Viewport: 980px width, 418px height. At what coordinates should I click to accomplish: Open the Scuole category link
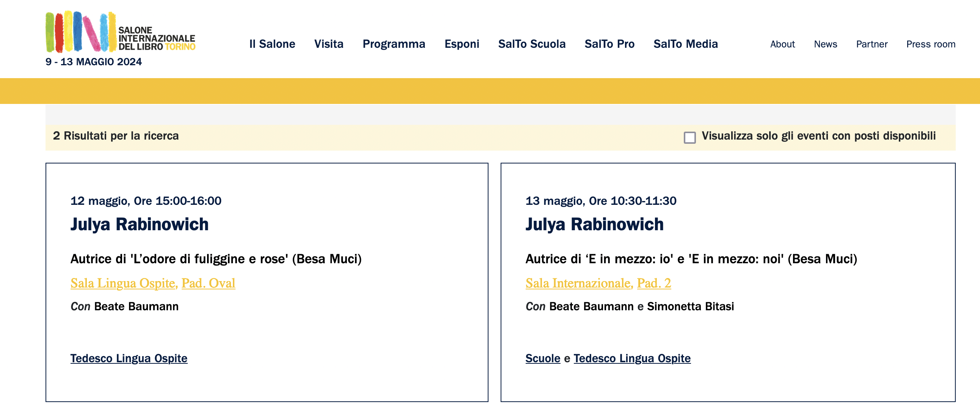pos(542,358)
